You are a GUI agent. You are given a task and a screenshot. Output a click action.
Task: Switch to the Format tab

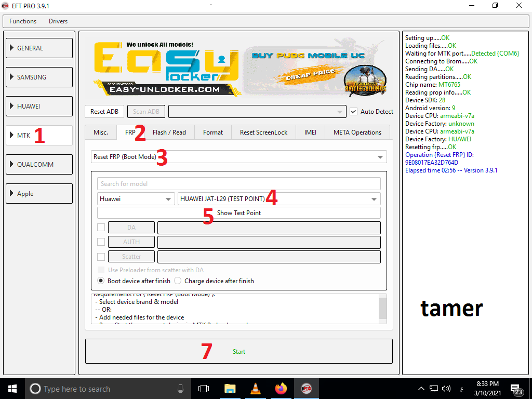(x=213, y=132)
